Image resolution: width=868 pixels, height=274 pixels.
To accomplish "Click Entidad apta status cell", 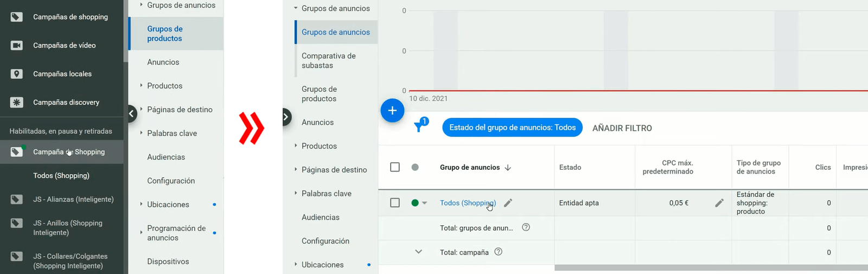I will [579, 203].
